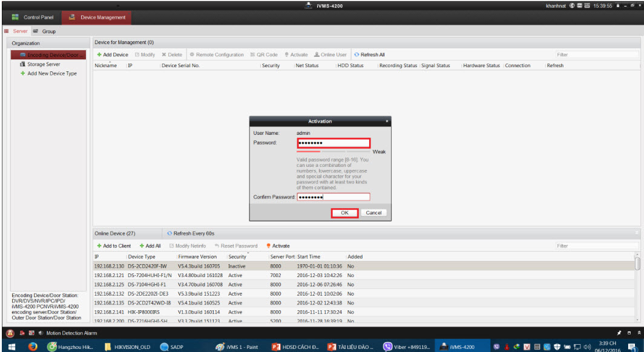This screenshot has width=644, height=352.
Task: Select Storage Server in Organization tree
Action: tap(43, 64)
